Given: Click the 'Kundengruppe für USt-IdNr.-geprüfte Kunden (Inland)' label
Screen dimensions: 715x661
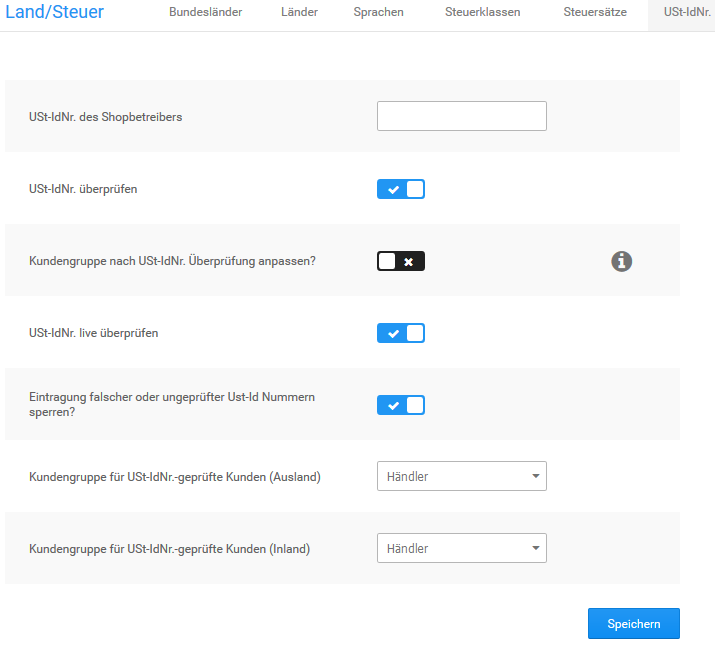Looking at the screenshot, I should (170, 549).
